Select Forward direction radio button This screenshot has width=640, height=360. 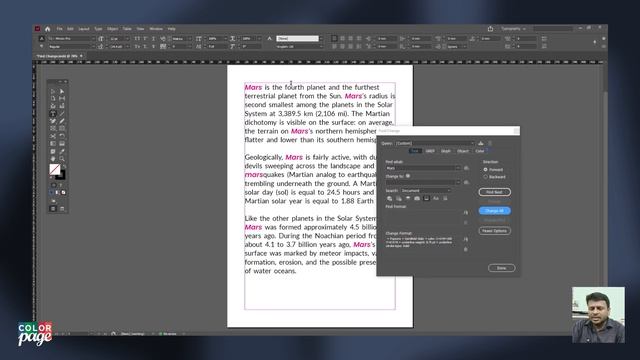pos(485,169)
